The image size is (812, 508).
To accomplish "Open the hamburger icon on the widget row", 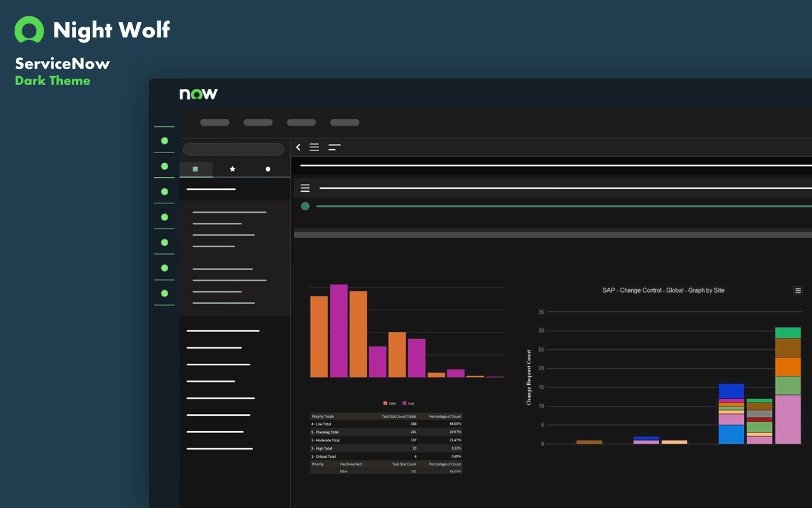I will 305,187.
